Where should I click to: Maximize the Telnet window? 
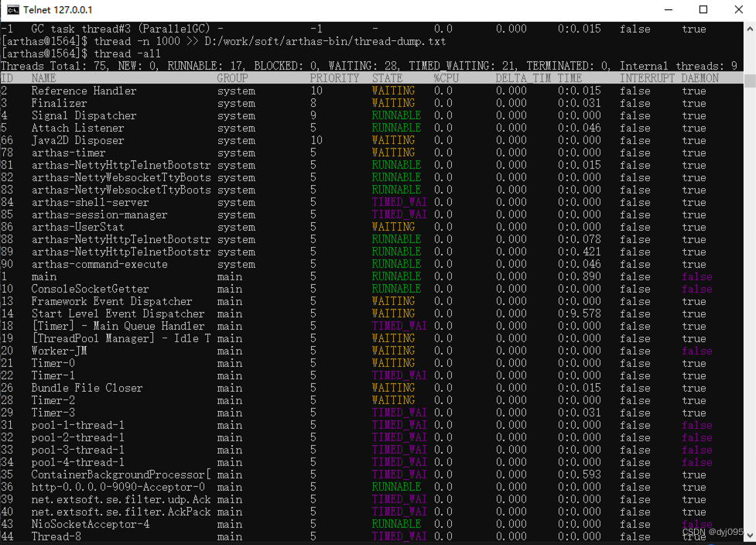tap(703, 9)
